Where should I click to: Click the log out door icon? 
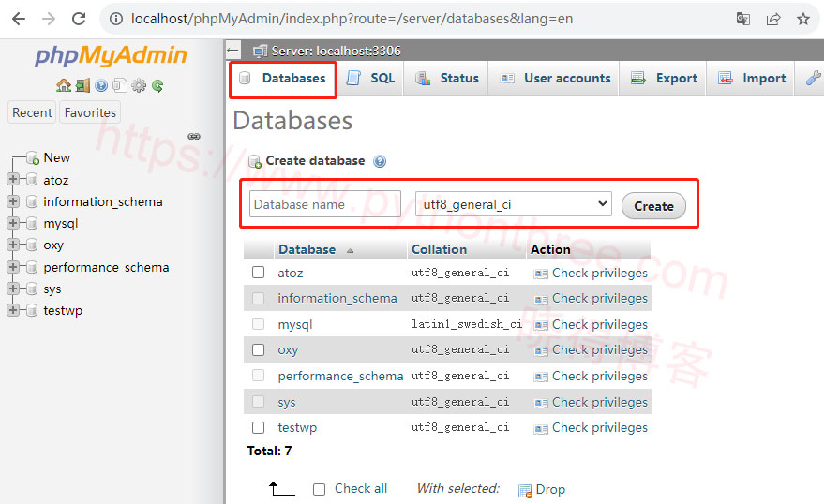pos(82,85)
